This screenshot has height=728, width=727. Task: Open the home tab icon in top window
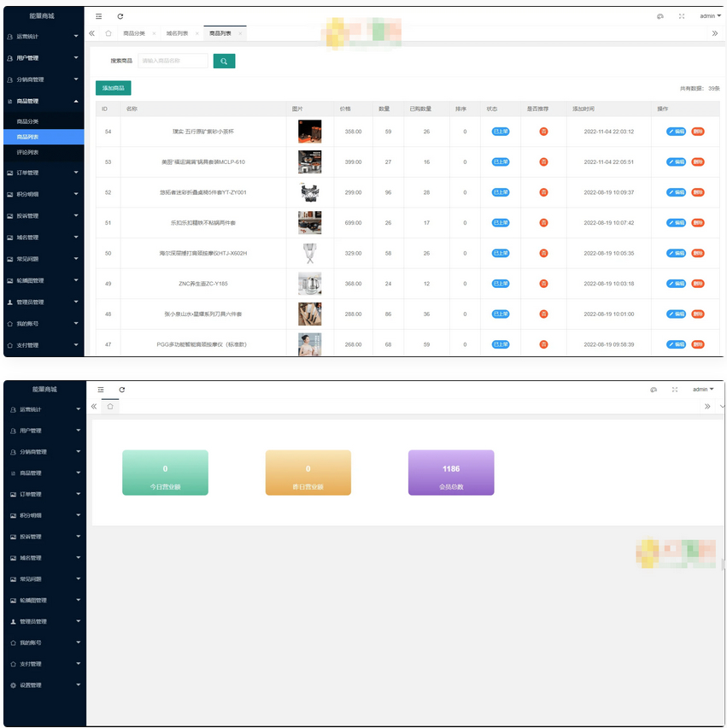(108, 33)
